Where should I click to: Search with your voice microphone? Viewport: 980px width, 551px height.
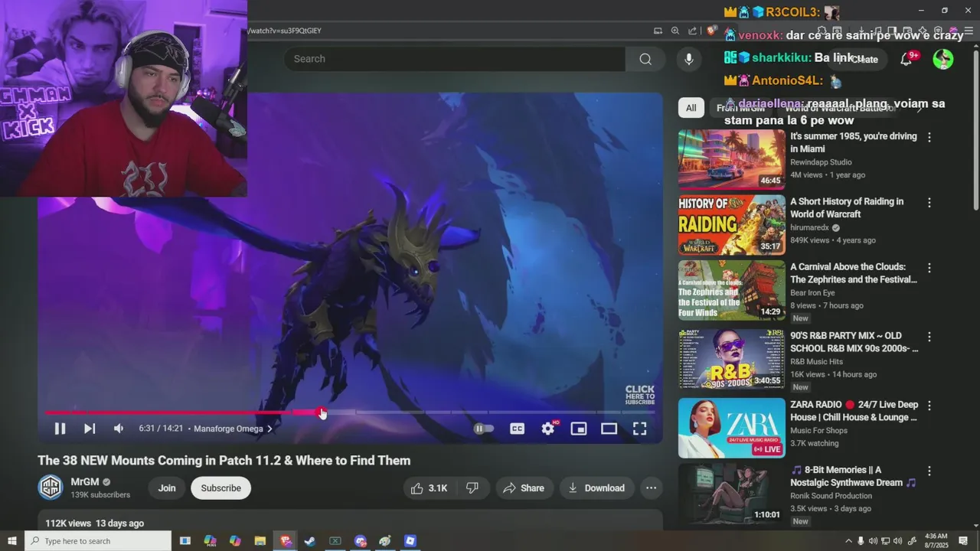tap(689, 59)
